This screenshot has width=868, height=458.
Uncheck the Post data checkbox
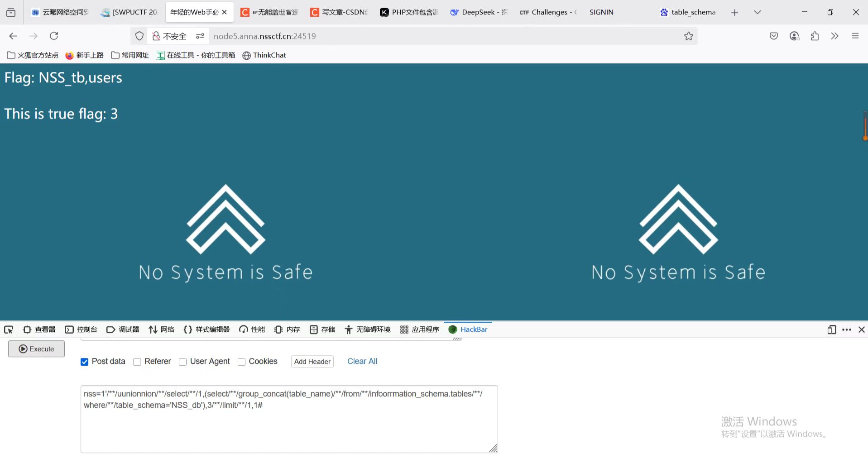click(84, 362)
